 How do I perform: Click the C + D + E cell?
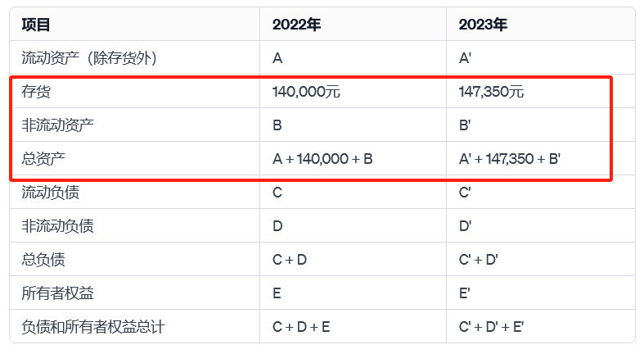[301, 327]
